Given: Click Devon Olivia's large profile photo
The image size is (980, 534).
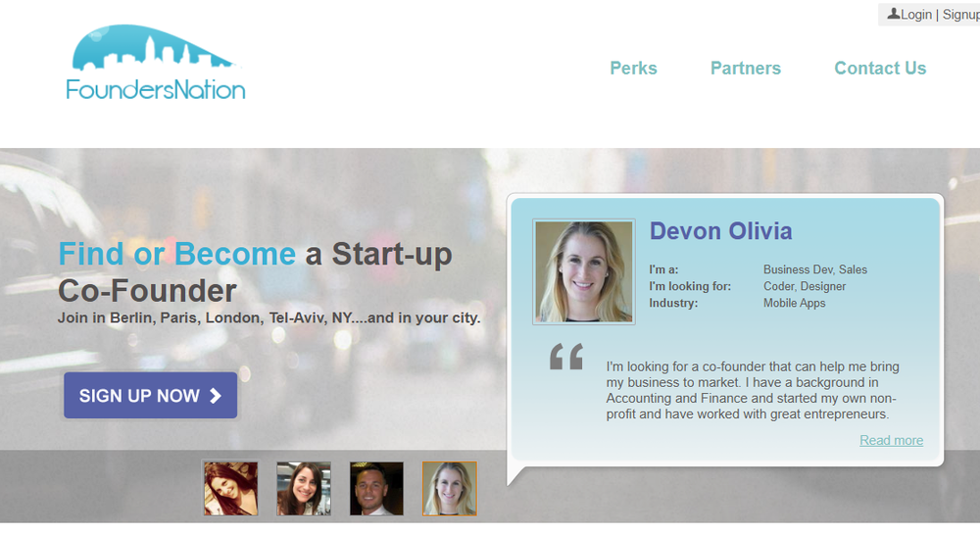Looking at the screenshot, I should click(584, 271).
